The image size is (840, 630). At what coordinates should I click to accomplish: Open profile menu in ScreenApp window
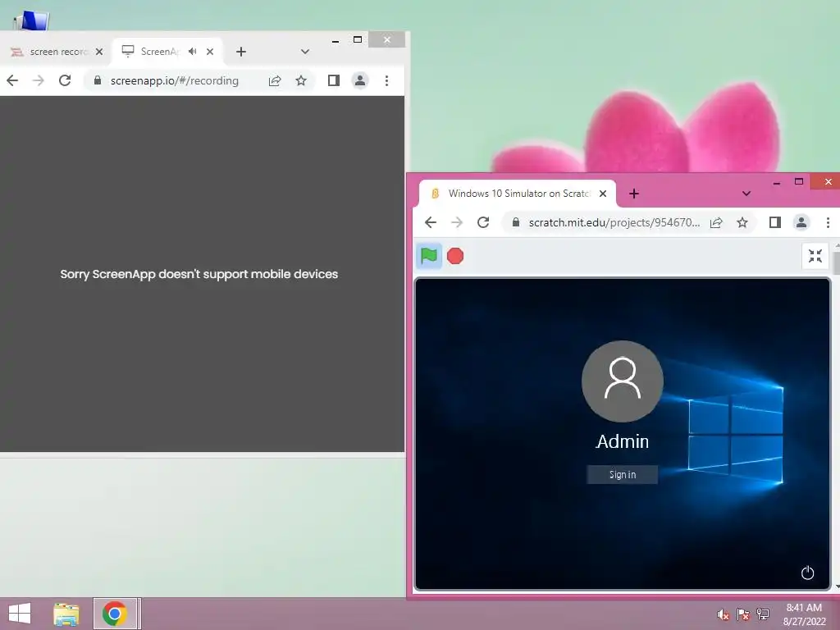point(360,80)
